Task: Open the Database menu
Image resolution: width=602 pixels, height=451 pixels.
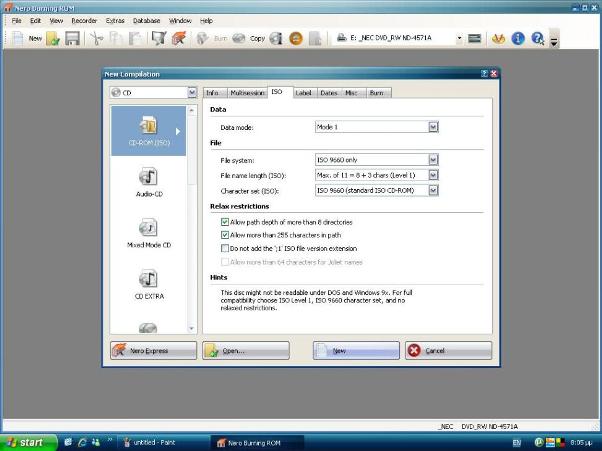Action: 146,21
